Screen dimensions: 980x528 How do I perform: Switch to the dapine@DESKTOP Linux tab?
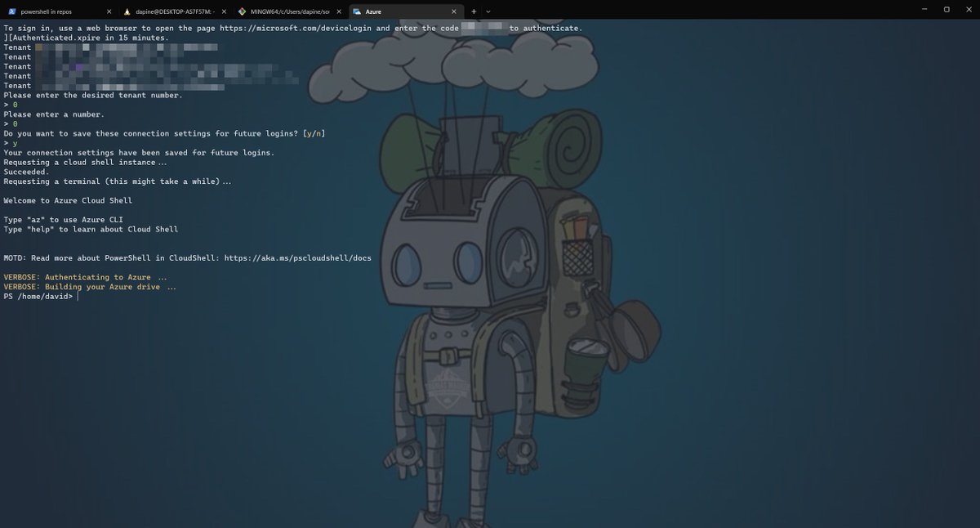175,11
